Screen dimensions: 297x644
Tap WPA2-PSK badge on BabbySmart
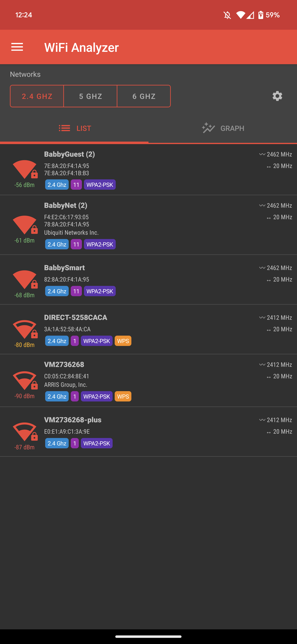100,291
